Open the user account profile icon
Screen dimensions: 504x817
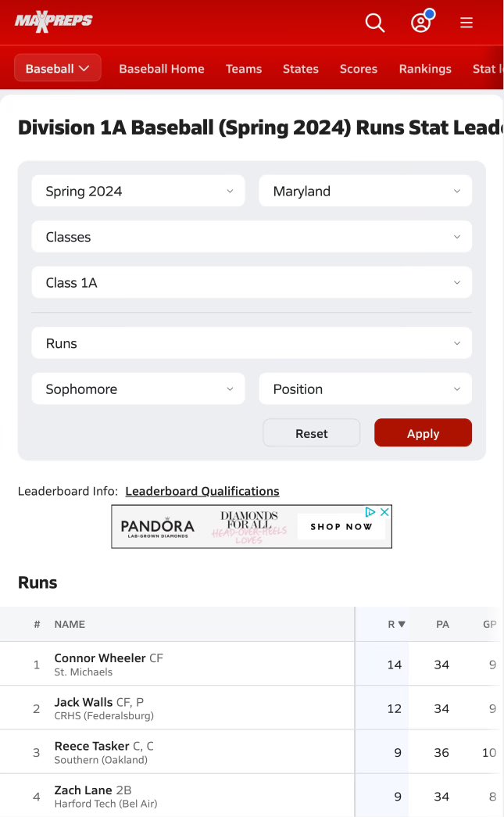coord(421,23)
